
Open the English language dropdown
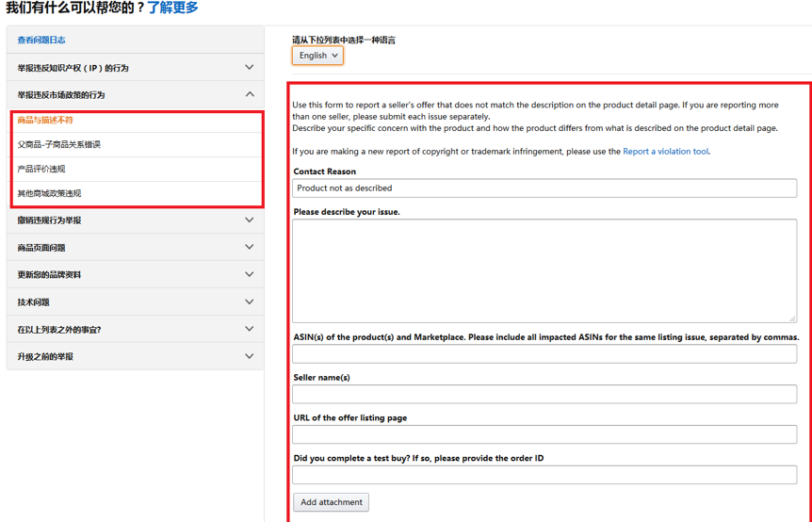point(317,56)
